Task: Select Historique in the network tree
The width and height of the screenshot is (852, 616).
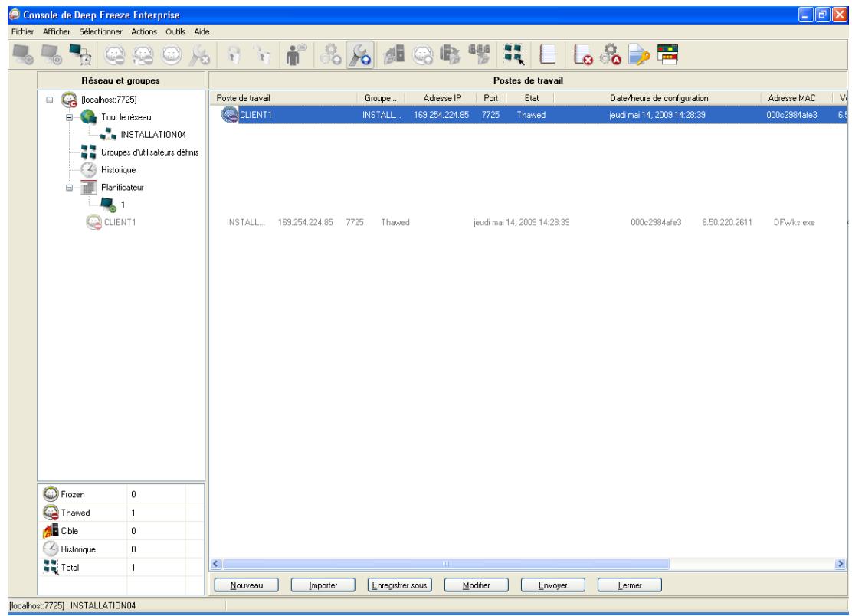Action: point(119,169)
